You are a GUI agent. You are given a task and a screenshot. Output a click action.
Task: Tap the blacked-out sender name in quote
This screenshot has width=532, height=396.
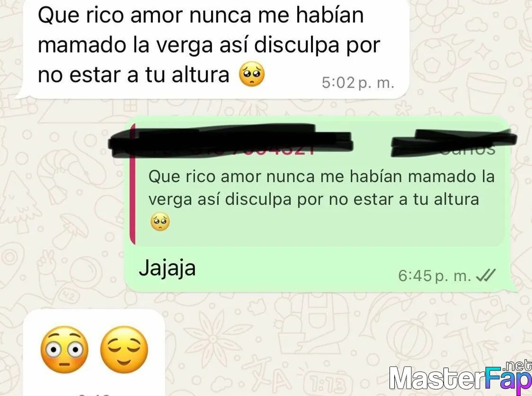click(x=231, y=141)
